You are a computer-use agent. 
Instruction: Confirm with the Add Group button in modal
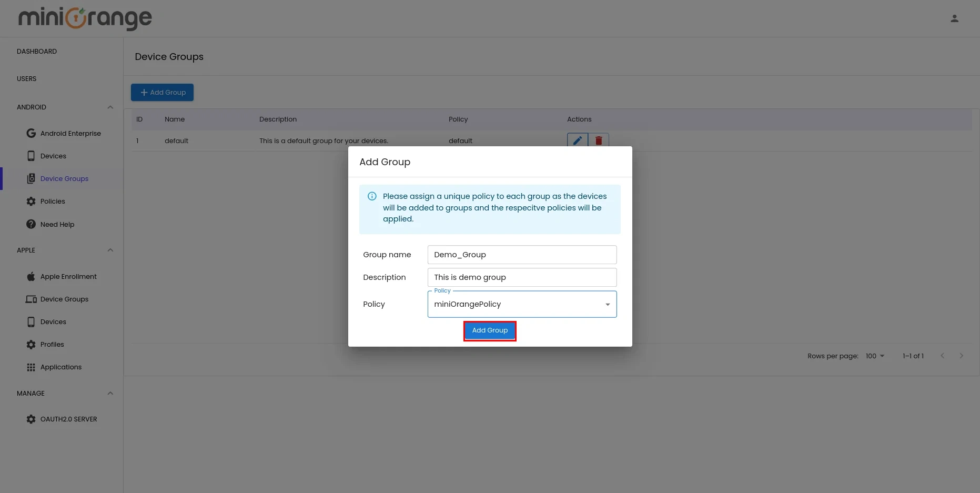(490, 330)
